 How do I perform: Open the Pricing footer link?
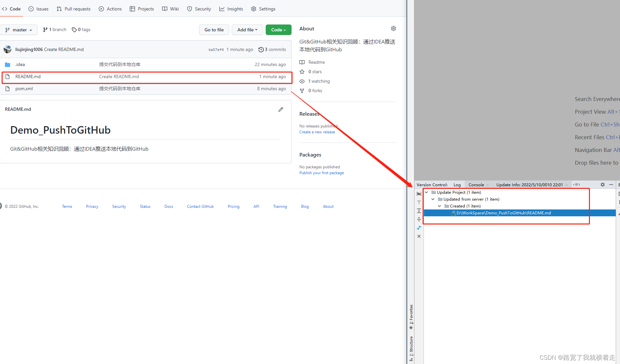click(233, 207)
